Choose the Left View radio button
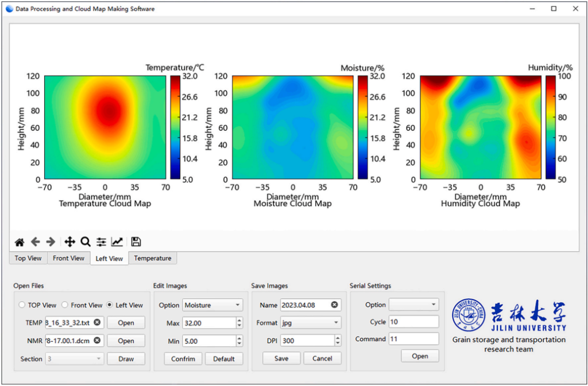This screenshot has height=386, width=588. [110, 305]
